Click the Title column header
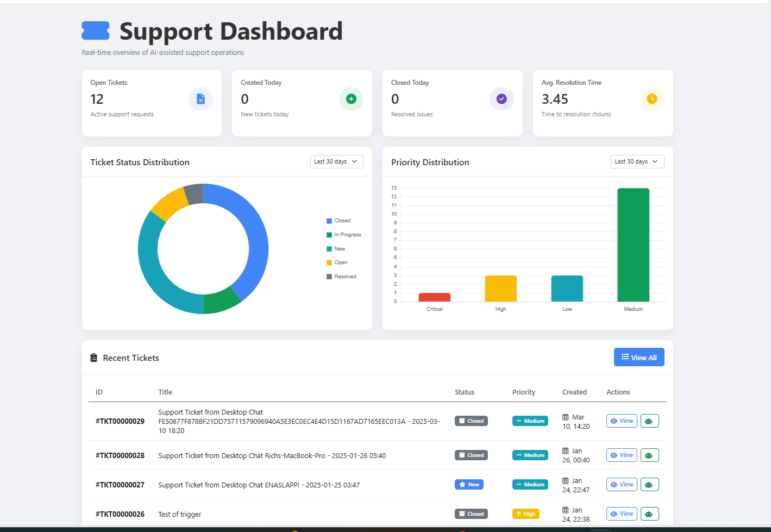This screenshot has height=532, width=771. coord(165,392)
